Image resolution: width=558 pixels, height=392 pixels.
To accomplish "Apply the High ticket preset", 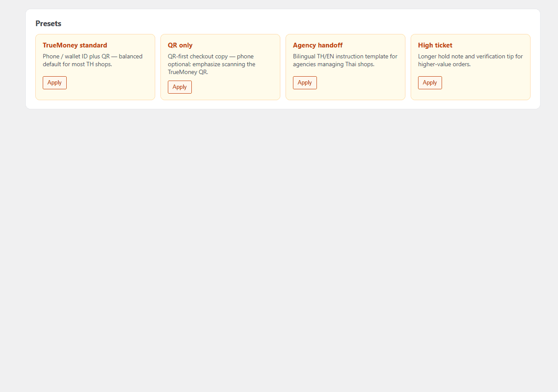I will [x=430, y=83].
